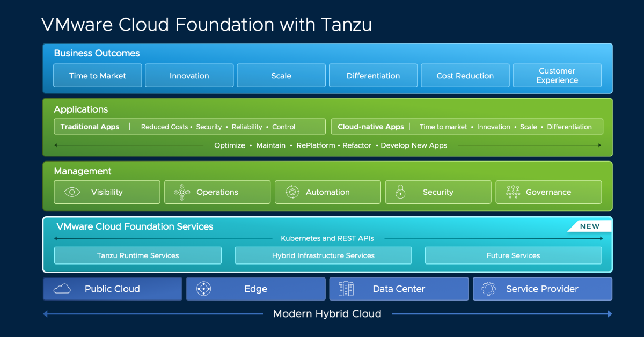The height and width of the screenshot is (337, 644).
Task: Click the Operations label text
Action: (x=217, y=192)
